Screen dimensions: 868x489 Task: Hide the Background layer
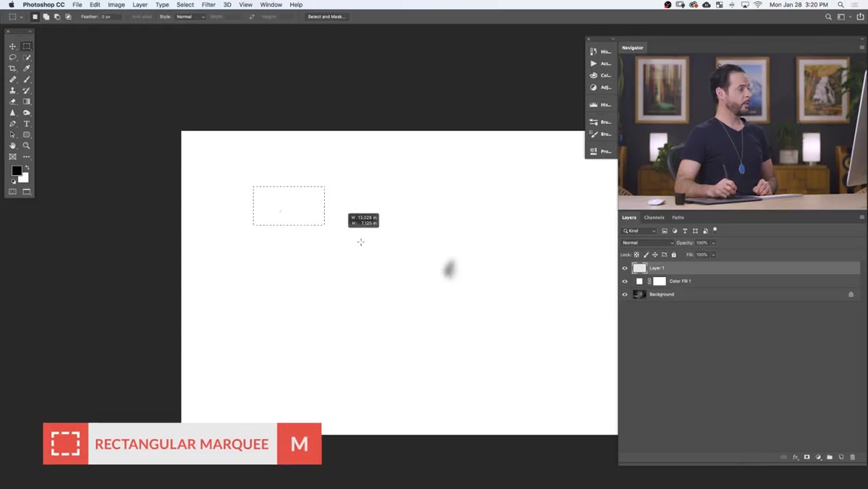625,294
